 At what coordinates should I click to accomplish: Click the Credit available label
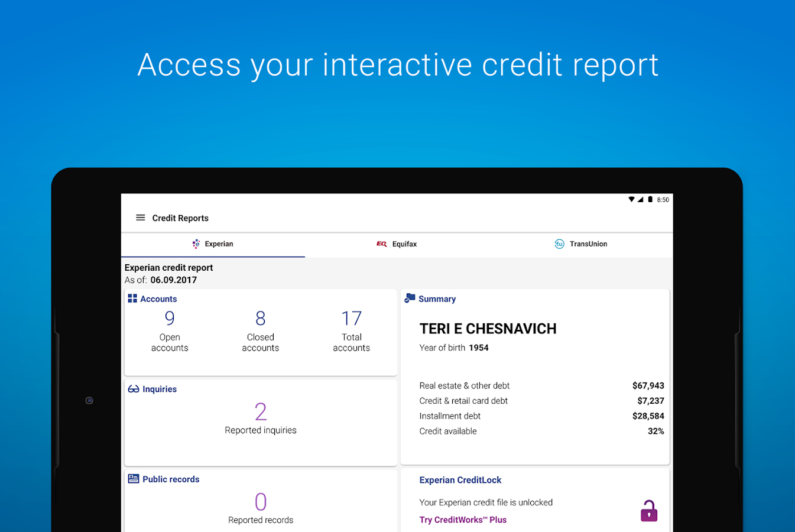448,432
